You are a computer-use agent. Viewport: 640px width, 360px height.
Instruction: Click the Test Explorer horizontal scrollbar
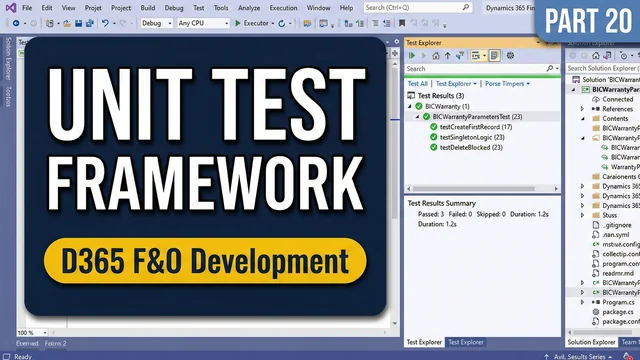(x=473, y=189)
